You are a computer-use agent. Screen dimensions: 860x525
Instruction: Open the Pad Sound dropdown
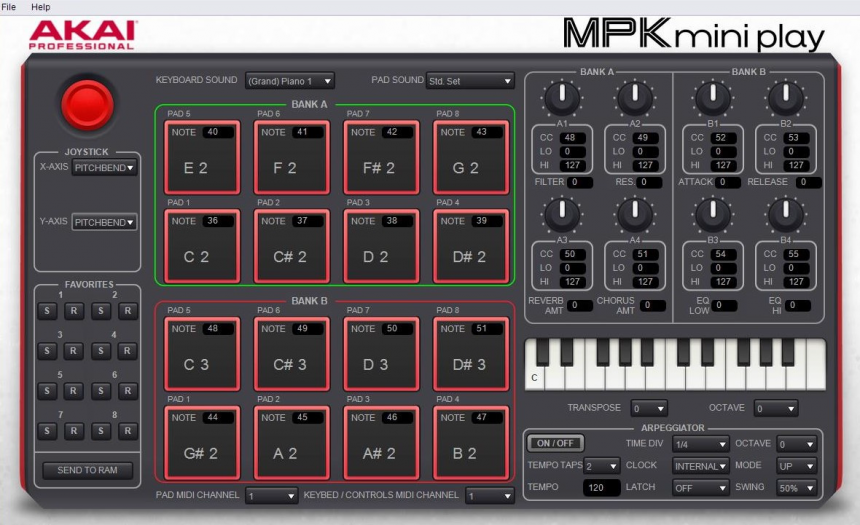pyautogui.click(x=470, y=81)
